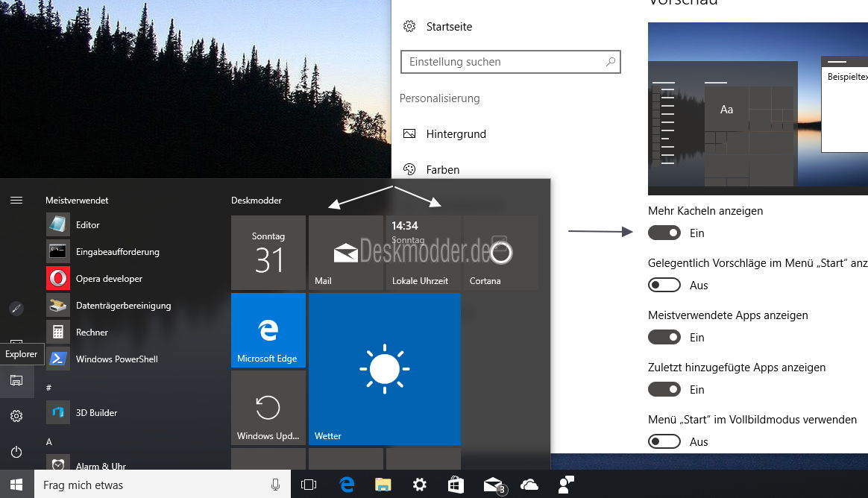Open Settings gear in Start sidebar
The height and width of the screenshot is (498, 868).
point(16,416)
